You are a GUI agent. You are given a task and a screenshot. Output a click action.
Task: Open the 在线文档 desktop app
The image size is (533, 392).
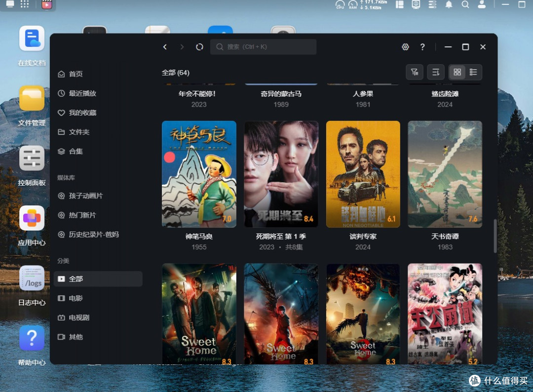pos(32,39)
